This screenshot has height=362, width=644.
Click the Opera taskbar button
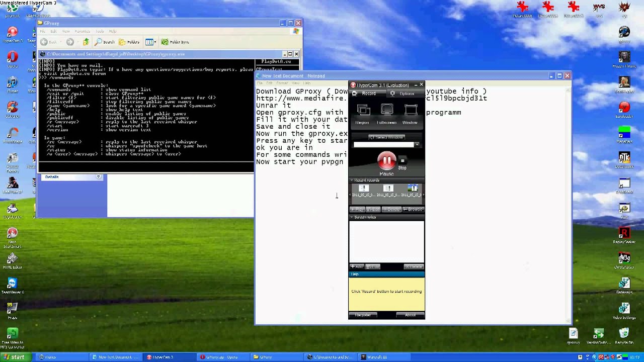(x=224, y=357)
